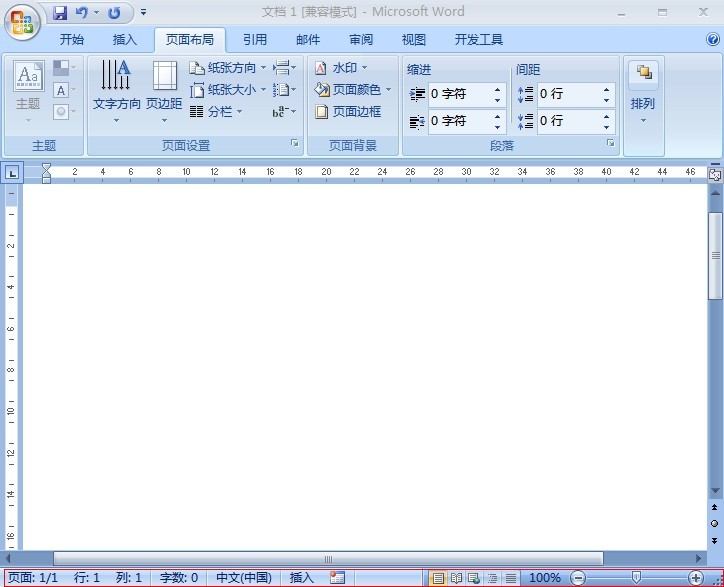This screenshot has height=587, width=724.
Task: Click the 字数: 0 word count
Action: click(179, 578)
